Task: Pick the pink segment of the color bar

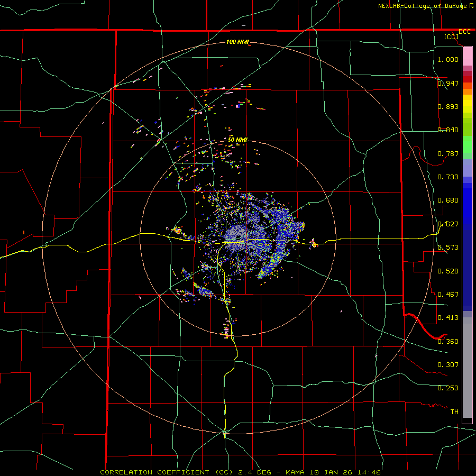Action: [467, 57]
